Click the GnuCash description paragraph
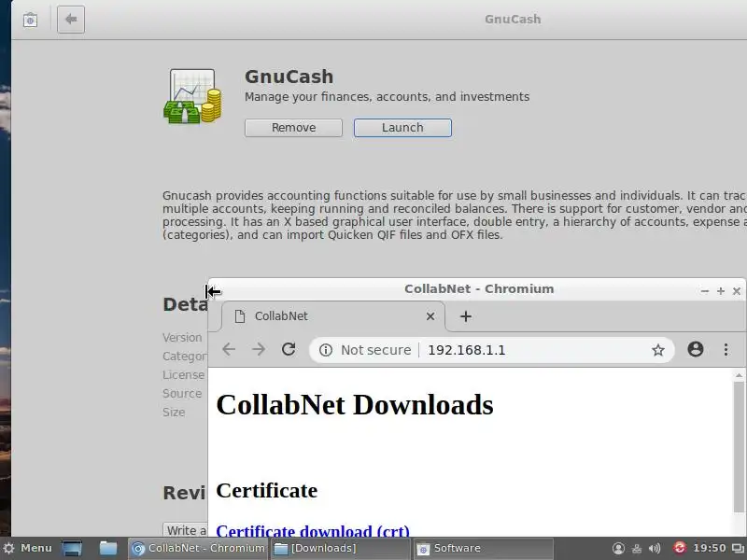Image resolution: width=747 pixels, height=560 pixels. [454, 216]
